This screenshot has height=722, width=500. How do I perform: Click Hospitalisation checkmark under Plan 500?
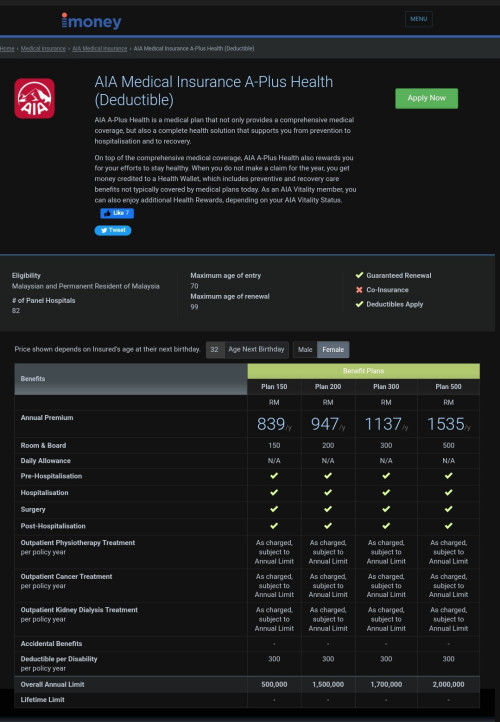[448, 492]
